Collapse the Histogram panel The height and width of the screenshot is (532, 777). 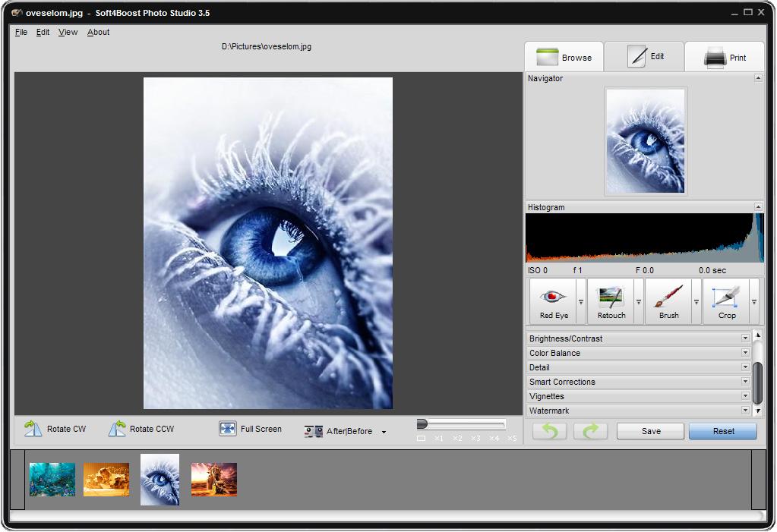pos(758,206)
